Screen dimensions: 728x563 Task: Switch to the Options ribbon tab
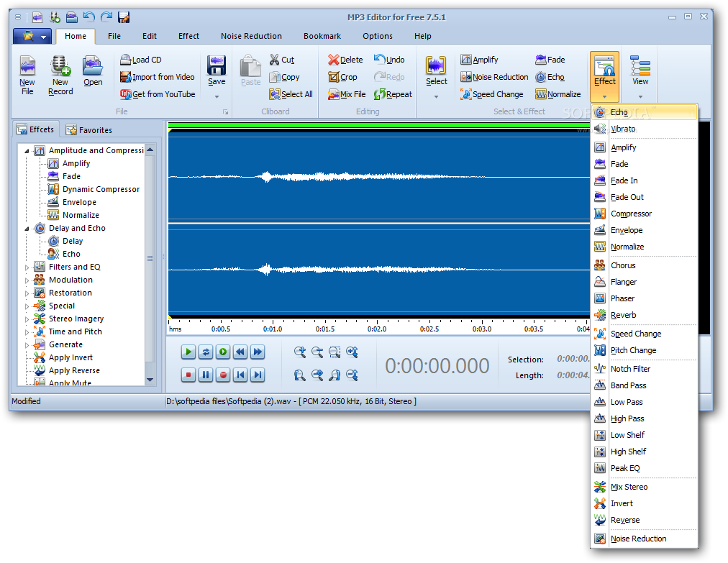point(378,36)
